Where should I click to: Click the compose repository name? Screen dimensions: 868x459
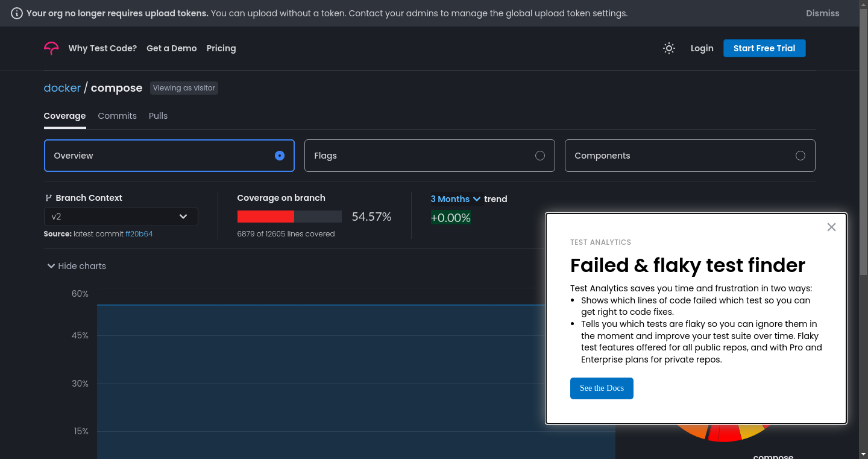(x=117, y=88)
